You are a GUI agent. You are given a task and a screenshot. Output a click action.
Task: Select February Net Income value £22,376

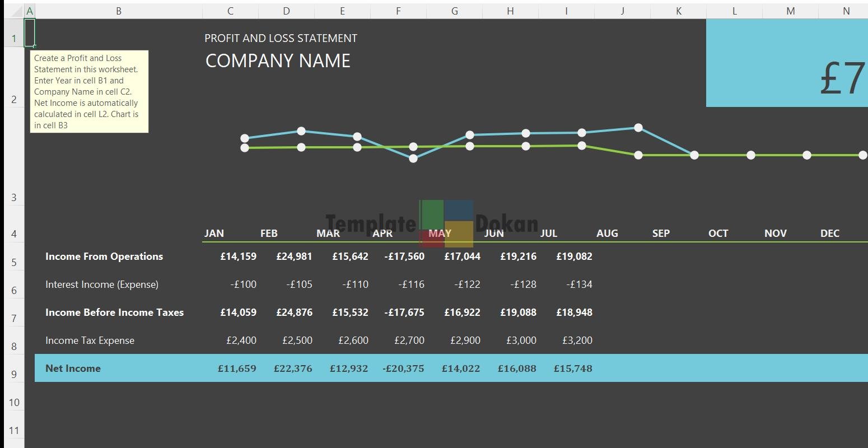coord(293,368)
